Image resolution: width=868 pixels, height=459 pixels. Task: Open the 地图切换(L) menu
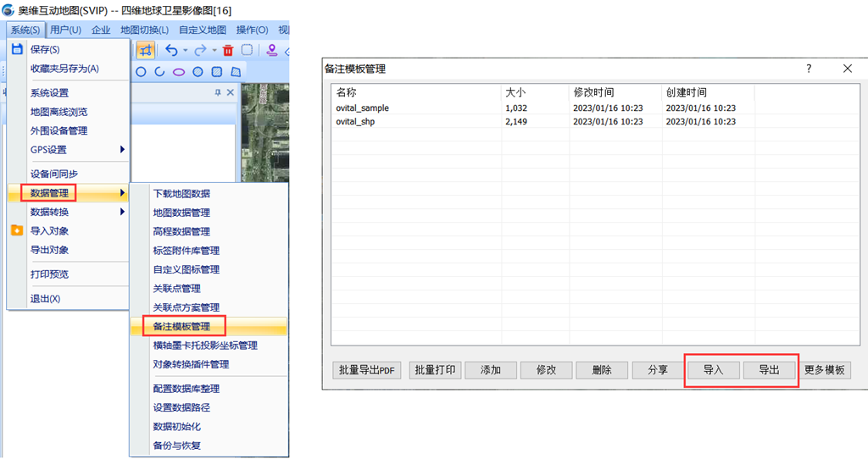pos(144,30)
